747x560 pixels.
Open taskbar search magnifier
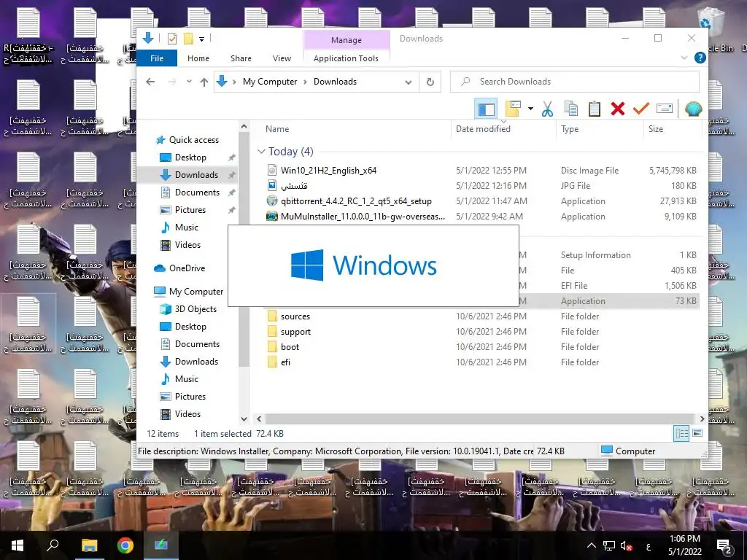tap(53, 545)
